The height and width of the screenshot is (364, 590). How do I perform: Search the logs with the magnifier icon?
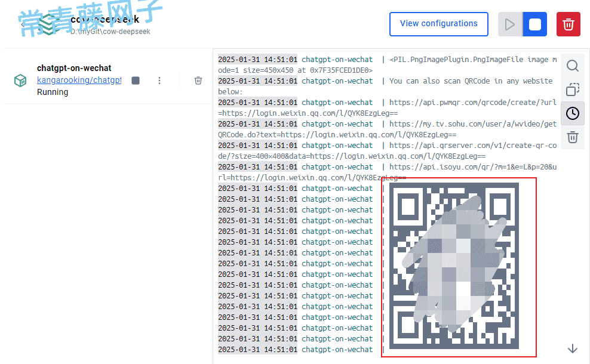[573, 66]
